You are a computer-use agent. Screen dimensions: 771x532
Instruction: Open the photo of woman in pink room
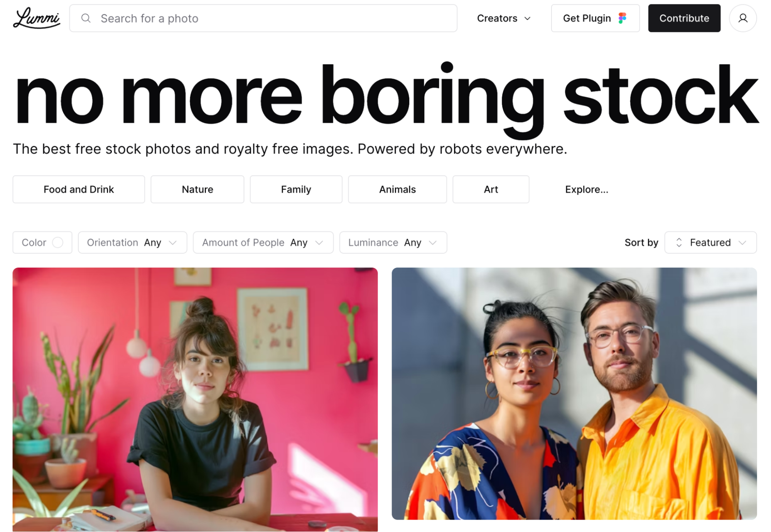pos(195,399)
